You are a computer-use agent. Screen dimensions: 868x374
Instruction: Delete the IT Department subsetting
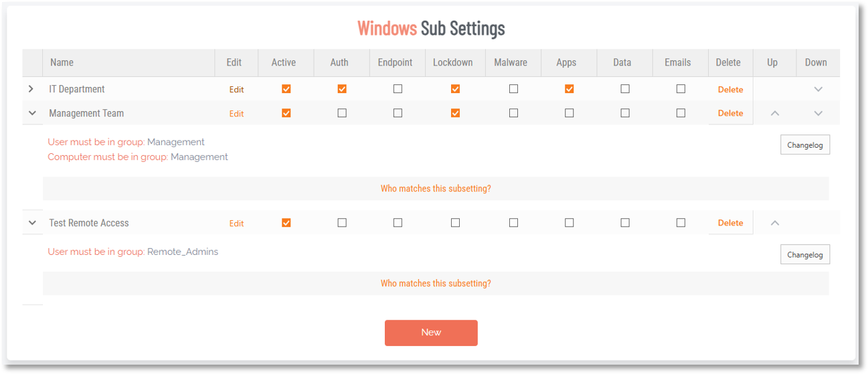point(730,89)
